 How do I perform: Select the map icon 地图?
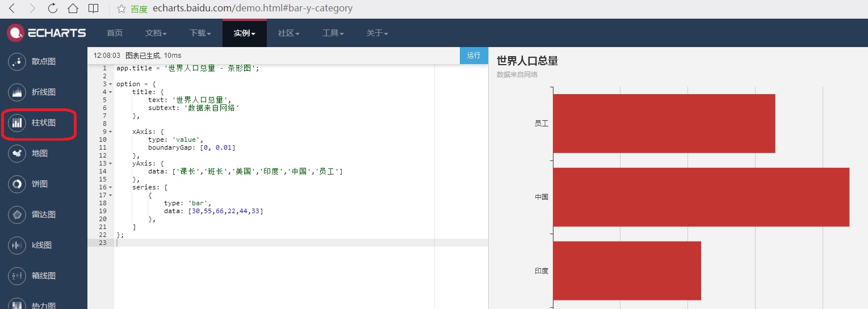[18, 153]
